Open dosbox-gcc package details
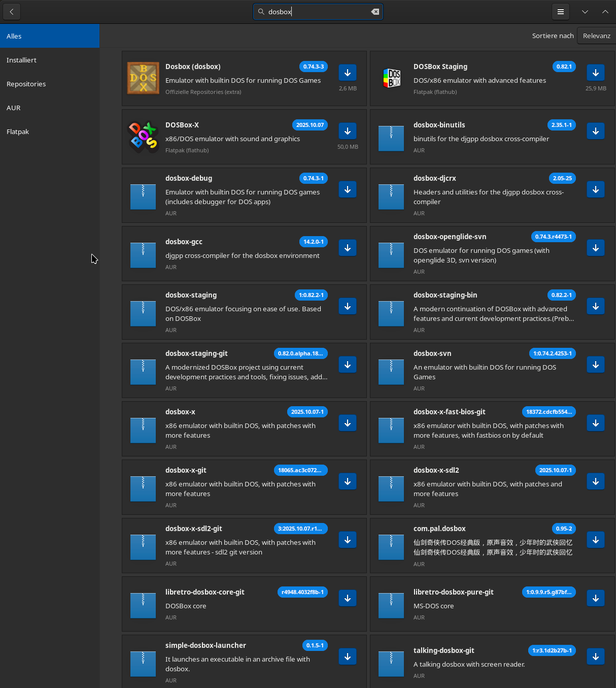 coord(184,242)
